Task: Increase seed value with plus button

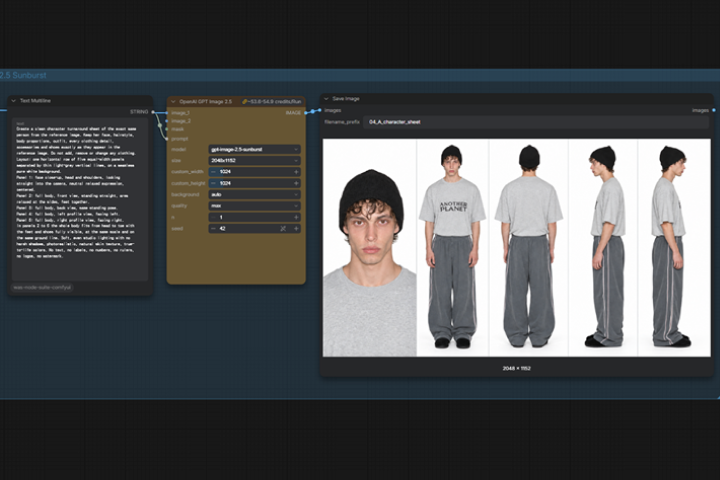Action: [296, 228]
